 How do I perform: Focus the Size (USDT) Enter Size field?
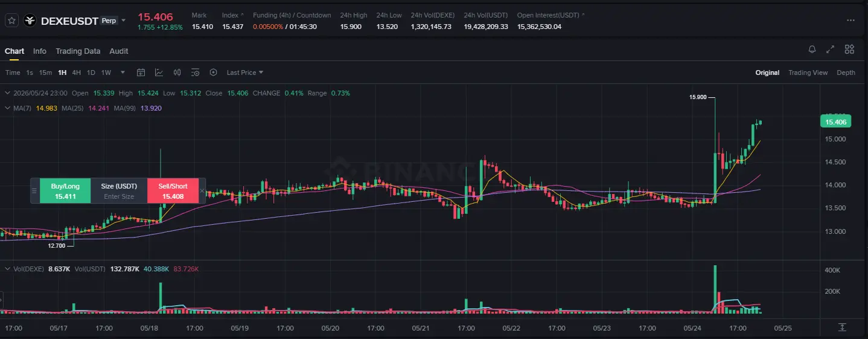(119, 196)
